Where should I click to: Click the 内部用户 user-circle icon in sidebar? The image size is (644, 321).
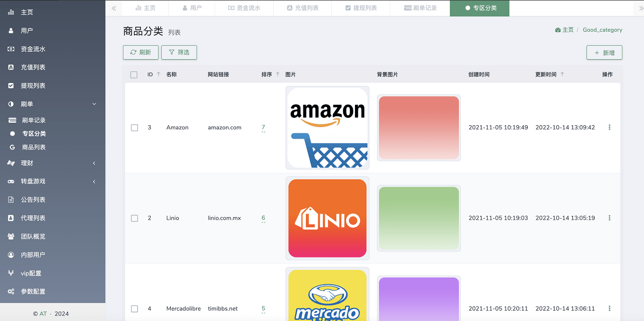[11, 255]
